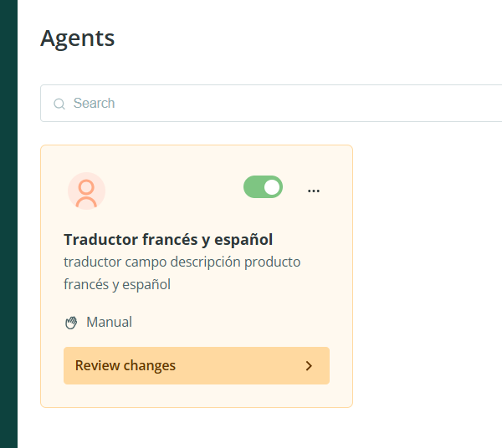This screenshot has height=448, width=502.
Task: Click second description line 'francés y español'
Action: coord(117,284)
